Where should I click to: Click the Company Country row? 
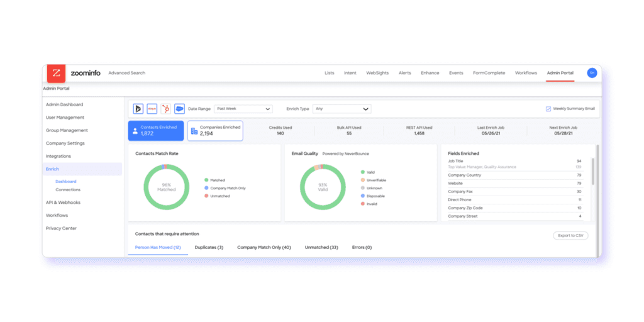coord(514,175)
